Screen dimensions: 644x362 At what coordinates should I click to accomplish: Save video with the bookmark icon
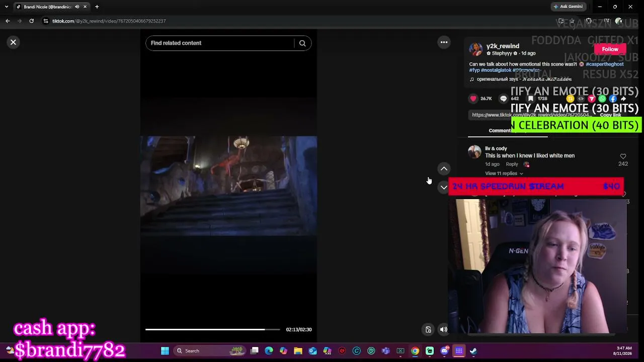tap(530, 99)
